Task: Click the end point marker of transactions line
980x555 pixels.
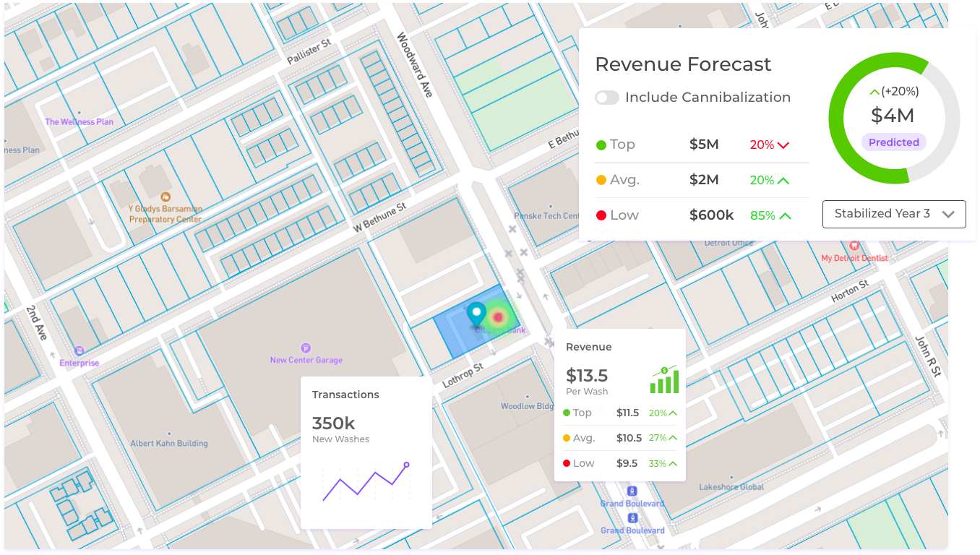Action: point(406,465)
